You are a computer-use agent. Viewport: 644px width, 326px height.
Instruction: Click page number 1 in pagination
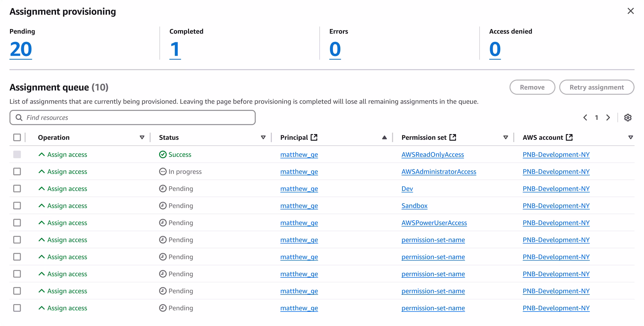pos(596,118)
